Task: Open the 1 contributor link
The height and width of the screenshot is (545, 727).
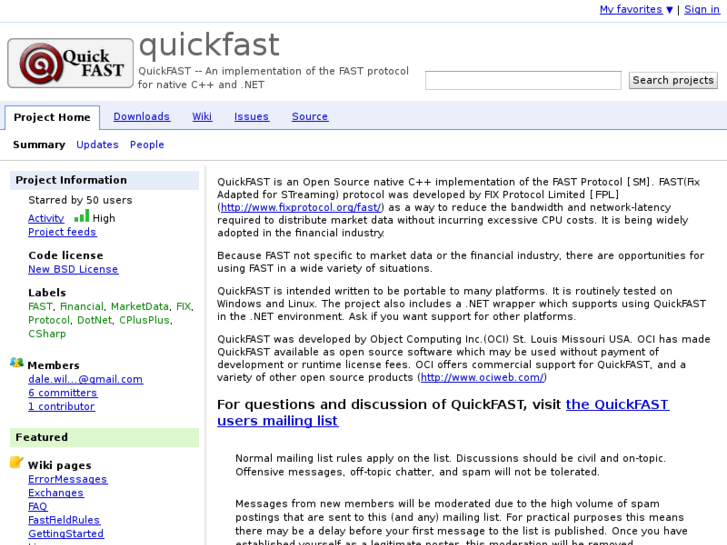Action: (61, 407)
